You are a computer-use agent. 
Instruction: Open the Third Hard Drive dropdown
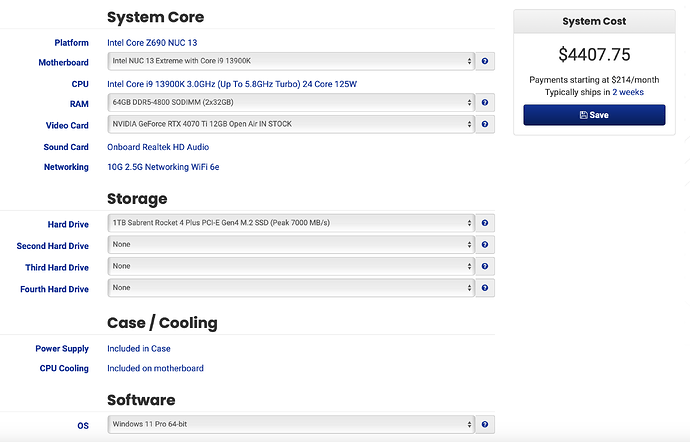pyautogui.click(x=291, y=266)
